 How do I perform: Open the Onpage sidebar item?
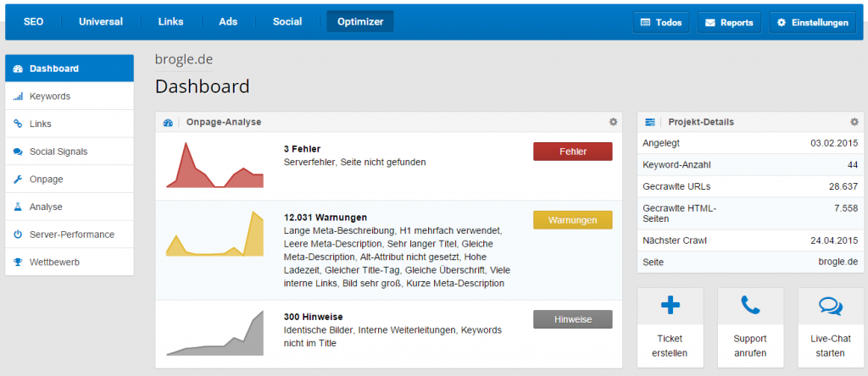pos(46,180)
